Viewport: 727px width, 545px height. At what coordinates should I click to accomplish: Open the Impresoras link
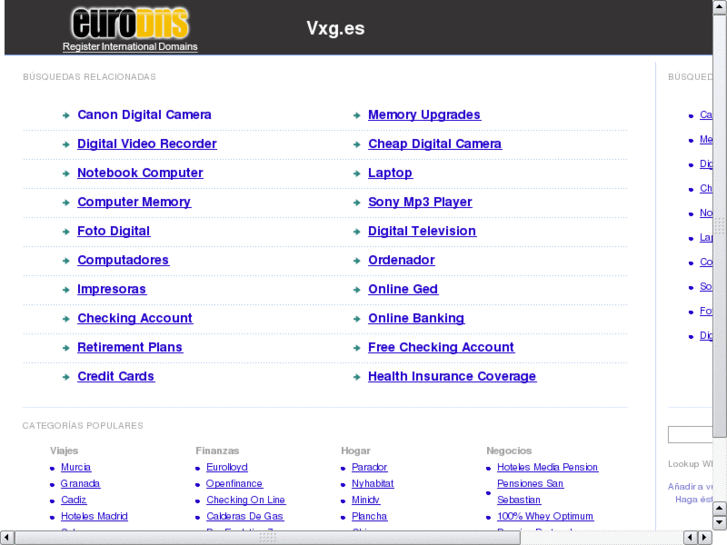112,289
